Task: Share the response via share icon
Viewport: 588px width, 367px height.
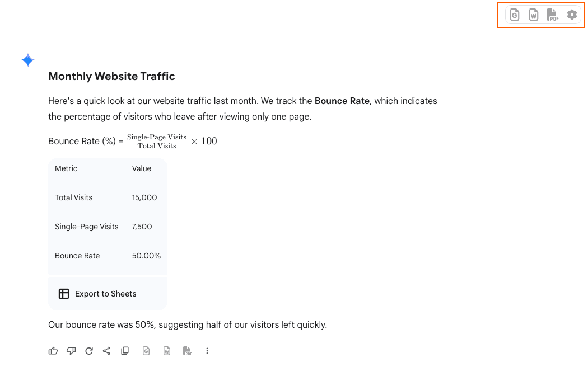Action: pyautogui.click(x=106, y=351)
